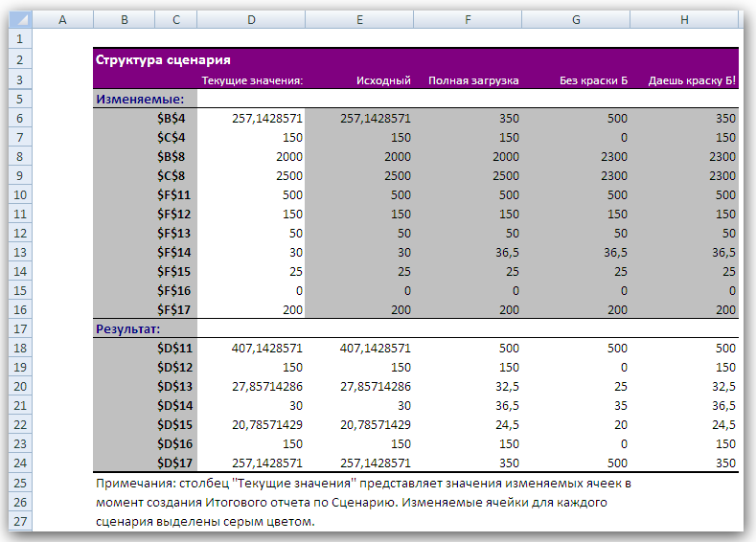Click the 'Даешь краску Б!' column heading
Screen dimensions: 756x542
(692, 80)
